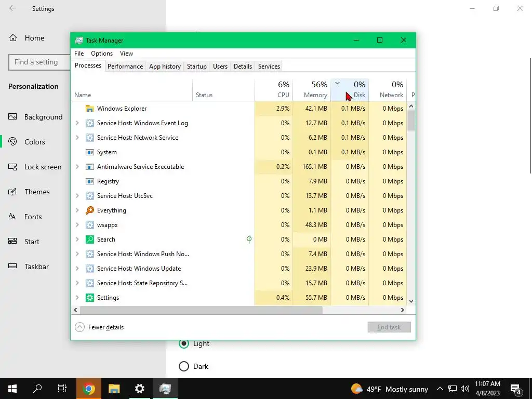Click Fewer details button
532x399 pixels.
pyautogui.click(x=99, y=327)
